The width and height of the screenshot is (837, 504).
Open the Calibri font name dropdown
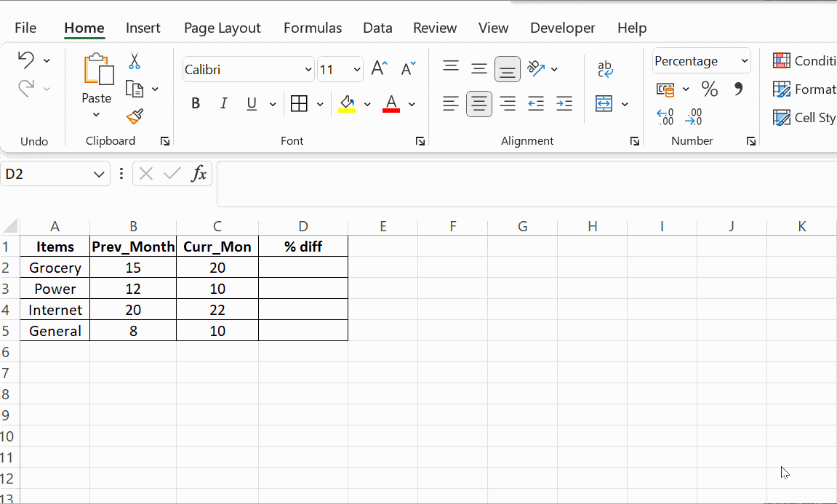point(308,70)
